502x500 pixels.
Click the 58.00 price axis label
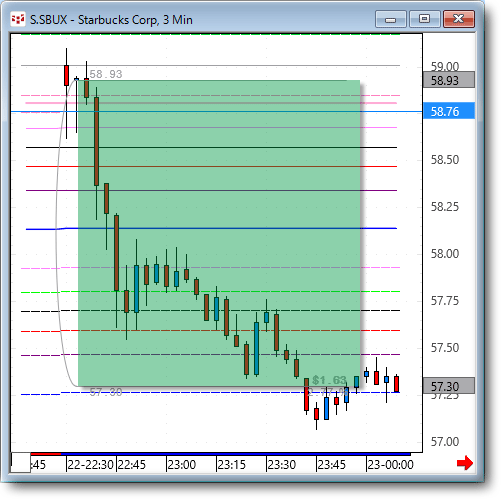click(x=445, y=254)
